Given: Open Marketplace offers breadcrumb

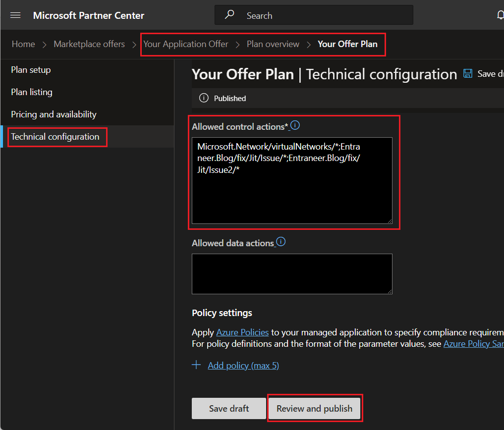Looking at the screenshot, I should click(89, 44).
